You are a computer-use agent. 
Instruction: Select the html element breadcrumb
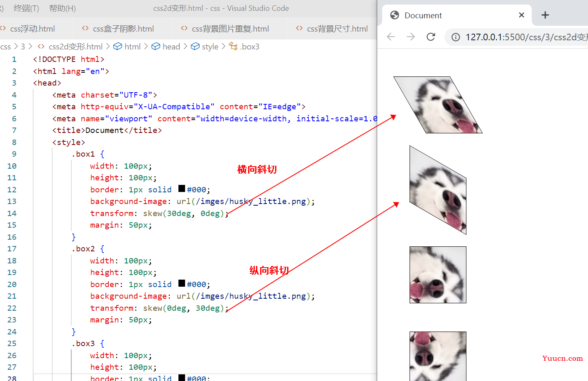point(132,47)
